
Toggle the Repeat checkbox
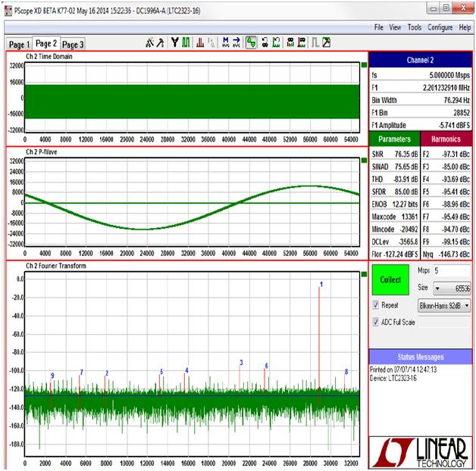tap(377, 305)
